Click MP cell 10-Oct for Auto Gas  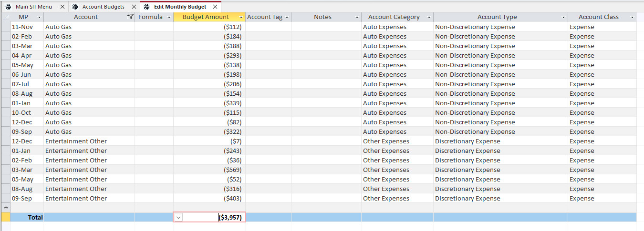[27, 112]
